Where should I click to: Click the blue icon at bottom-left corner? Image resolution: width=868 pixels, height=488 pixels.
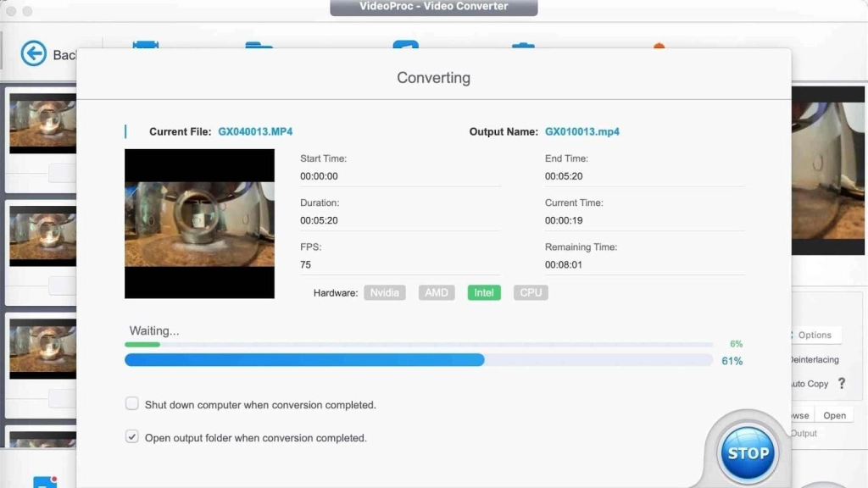45,482
